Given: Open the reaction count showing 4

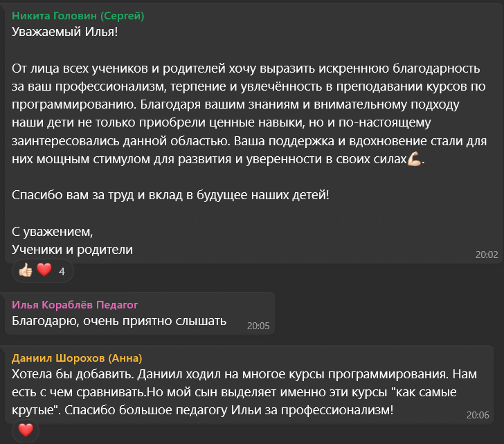Looking at the screenshot, I should (x=62, y=272).
